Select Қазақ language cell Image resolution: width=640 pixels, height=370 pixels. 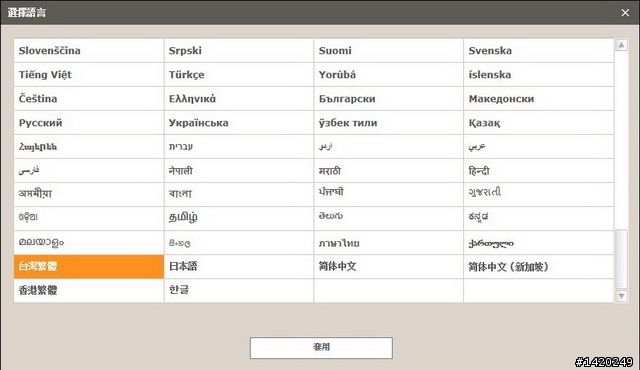click(539, 123)
